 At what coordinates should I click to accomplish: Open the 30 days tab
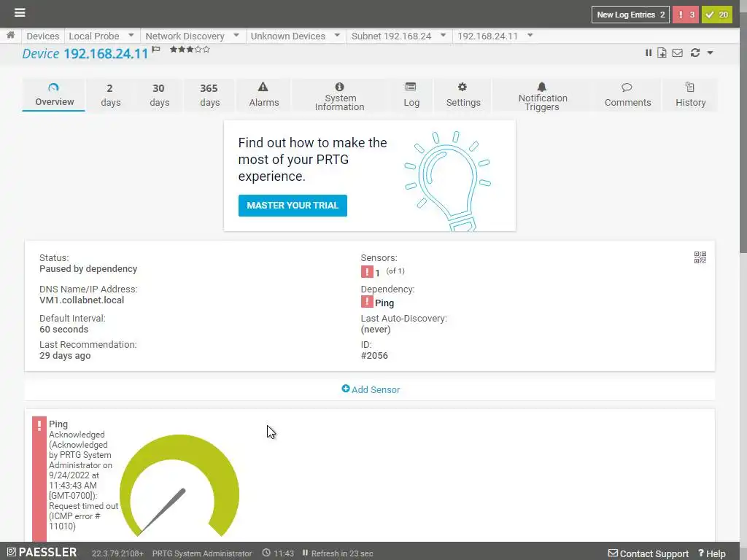[158, 96]
